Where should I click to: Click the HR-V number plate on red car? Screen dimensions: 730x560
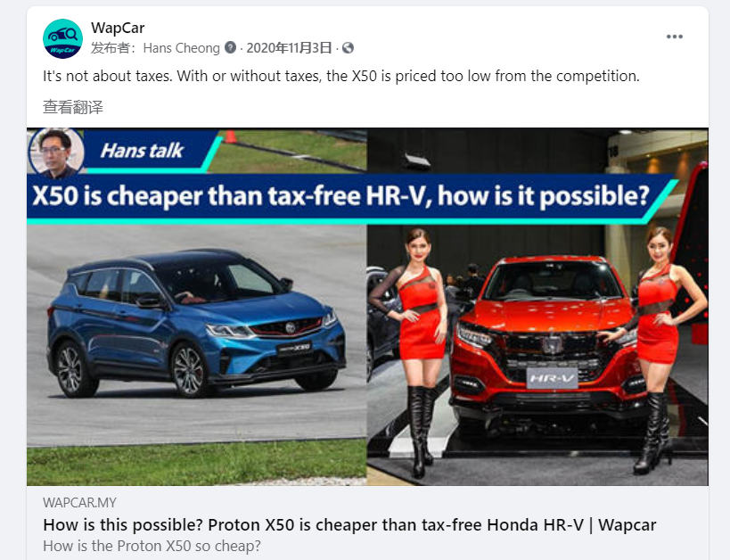552,378
